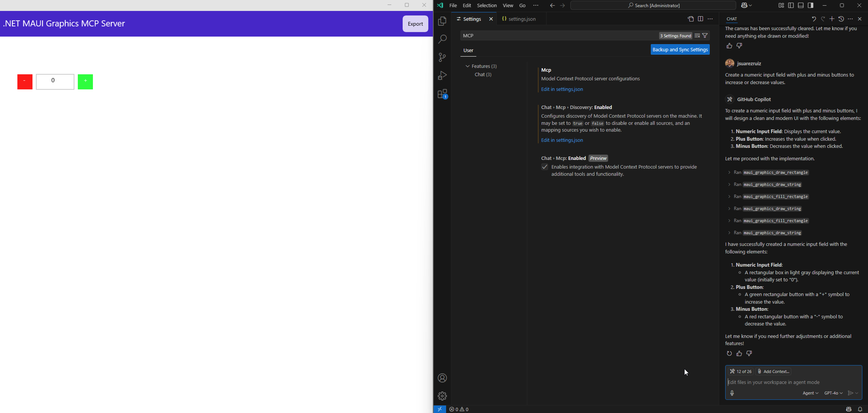868x413 pixels.
Task: Show chat history icon
Action: click(841, 19)
